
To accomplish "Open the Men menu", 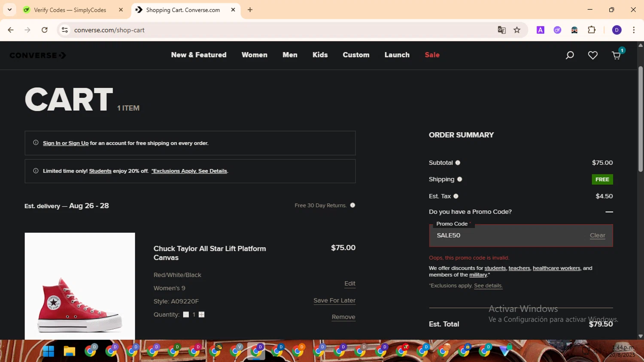I will [x=290, y=55].
